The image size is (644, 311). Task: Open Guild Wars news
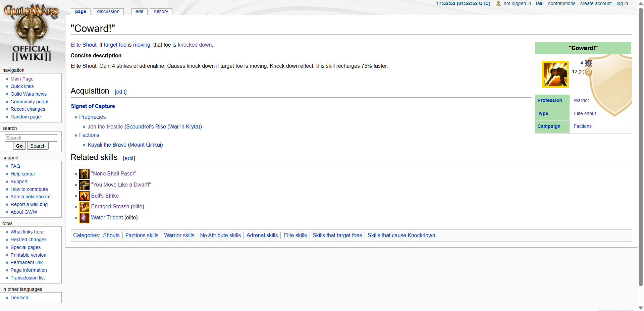click(x=29, y=94)
